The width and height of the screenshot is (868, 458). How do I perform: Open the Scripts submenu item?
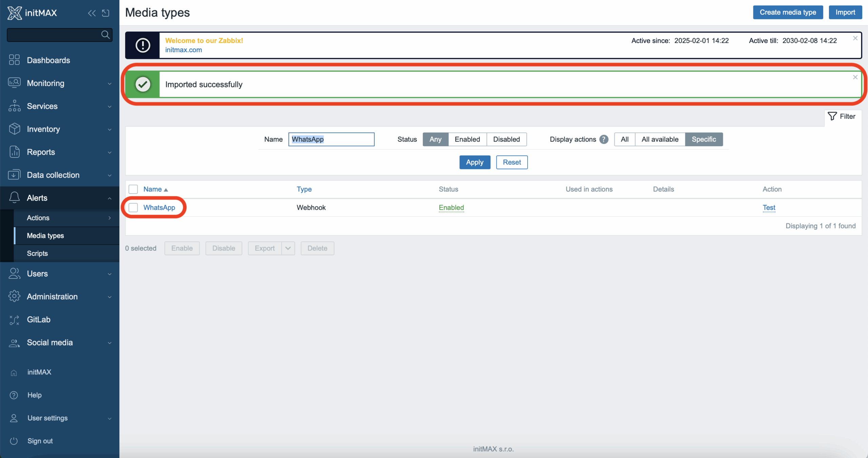tap(66, 253)
